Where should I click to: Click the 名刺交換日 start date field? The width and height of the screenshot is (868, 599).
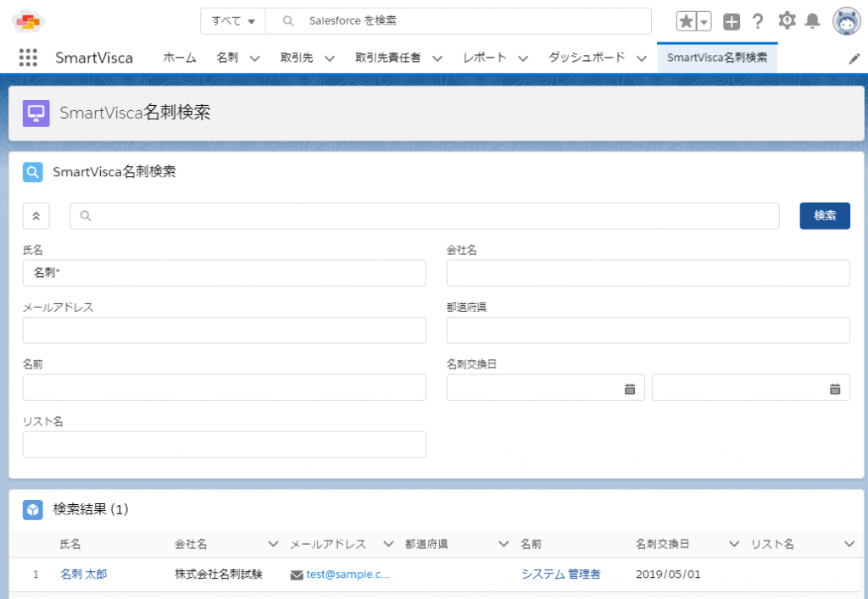click(x=545, y=387)
